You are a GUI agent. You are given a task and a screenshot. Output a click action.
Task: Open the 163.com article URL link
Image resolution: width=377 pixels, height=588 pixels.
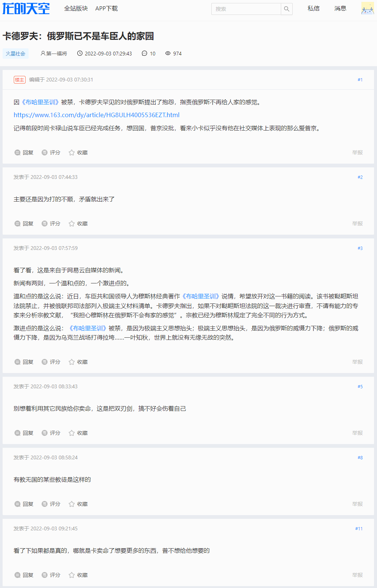tap(97, 115)
